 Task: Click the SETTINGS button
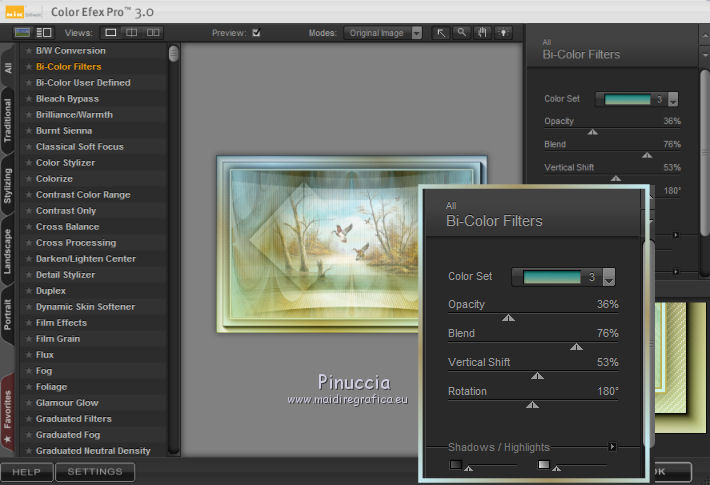click(x=95, y=471)
